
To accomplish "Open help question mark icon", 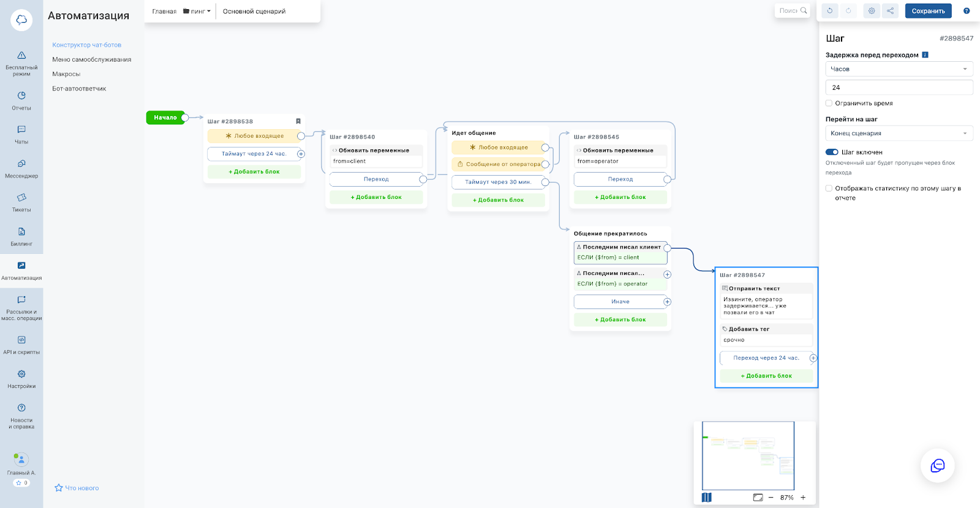I will coord(967,11).
